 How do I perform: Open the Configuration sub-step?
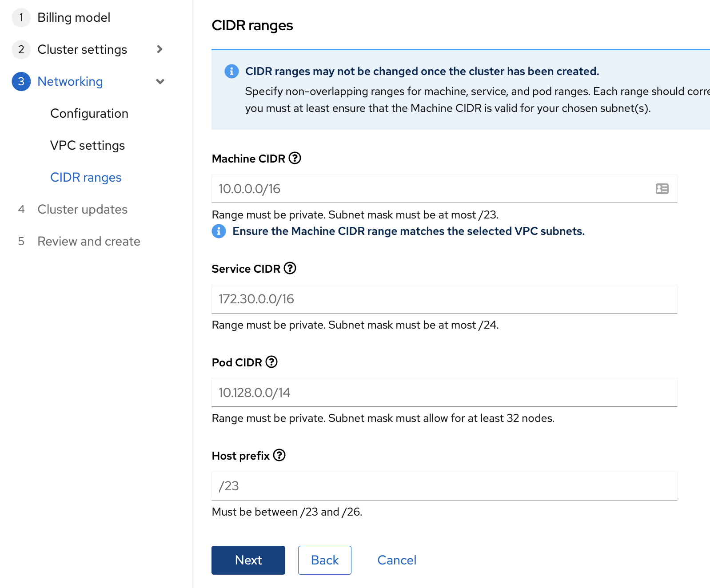pyautogui.click(x=89, y=113)
